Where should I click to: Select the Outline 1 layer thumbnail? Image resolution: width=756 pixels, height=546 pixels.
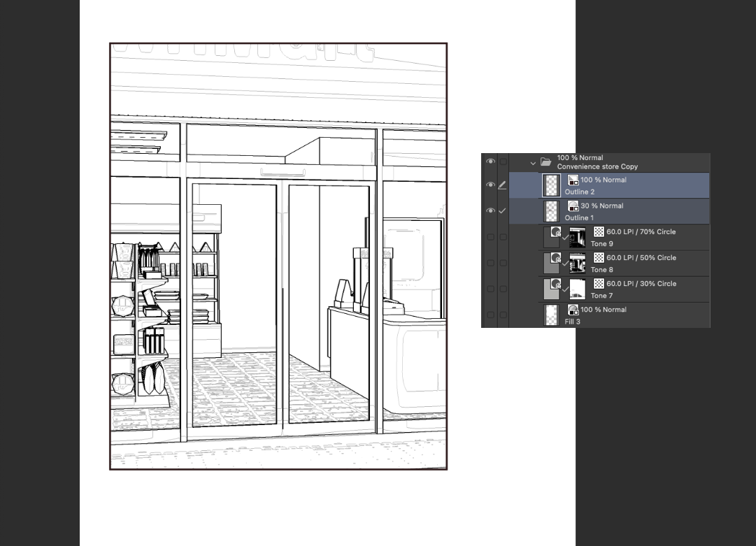point(552,211)
